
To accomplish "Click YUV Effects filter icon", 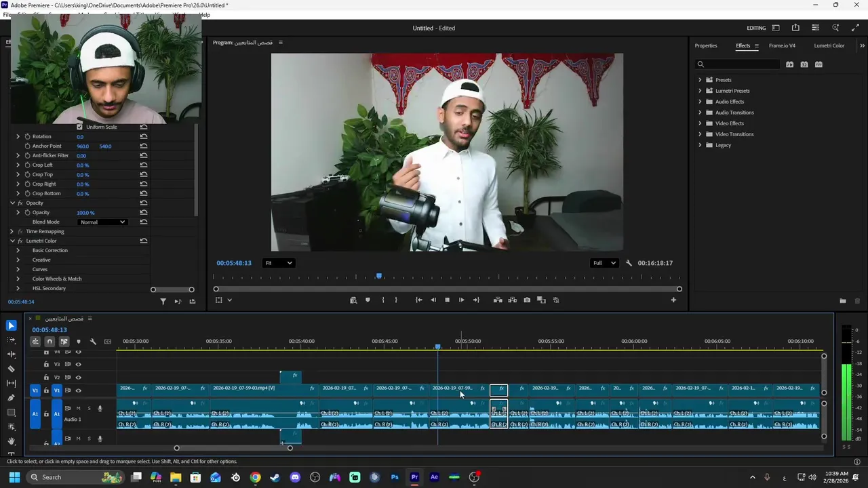I will (818, 64).
